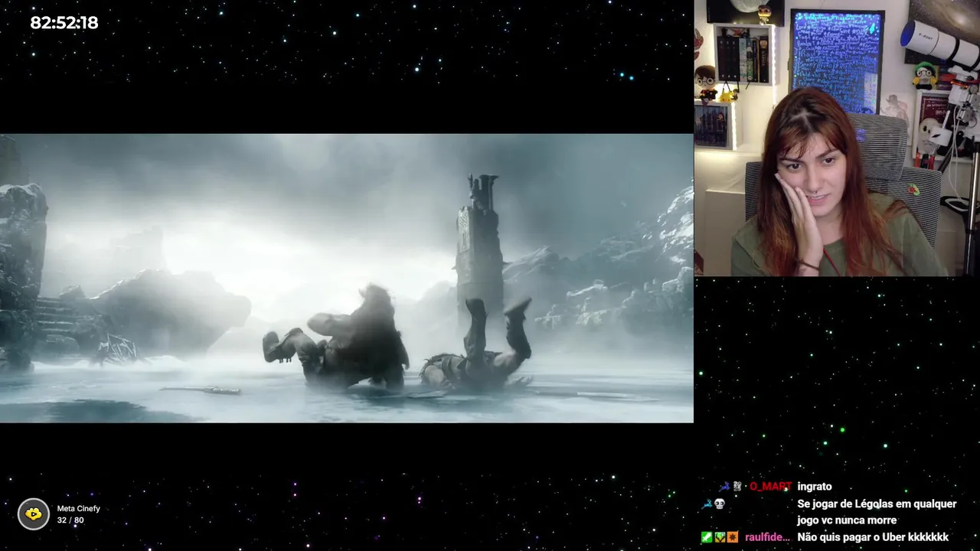Click the orange star badge beside raulfide
The image size is (980, 551).
click(x=733, y=537)
